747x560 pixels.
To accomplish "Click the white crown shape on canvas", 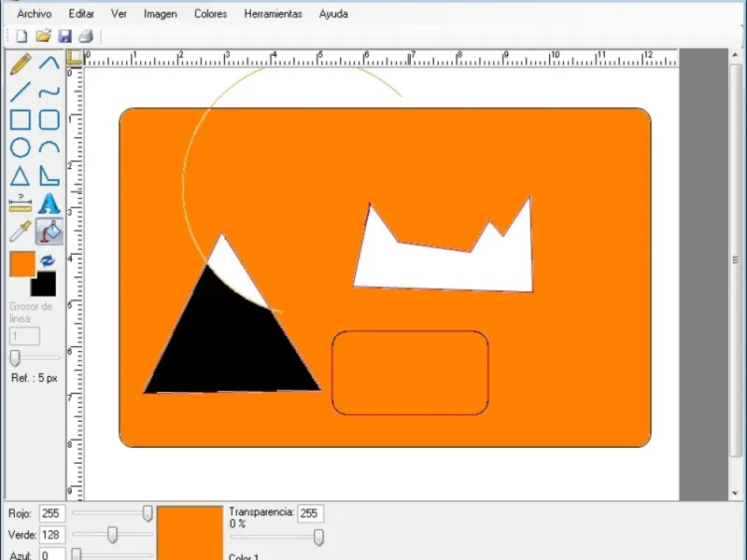I will click(443, 267).
